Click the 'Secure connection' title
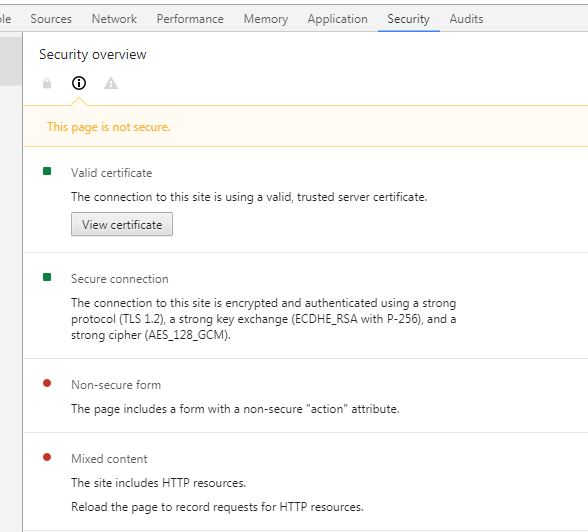This screenshot has height=532, width=588. (x=120, y=279)
